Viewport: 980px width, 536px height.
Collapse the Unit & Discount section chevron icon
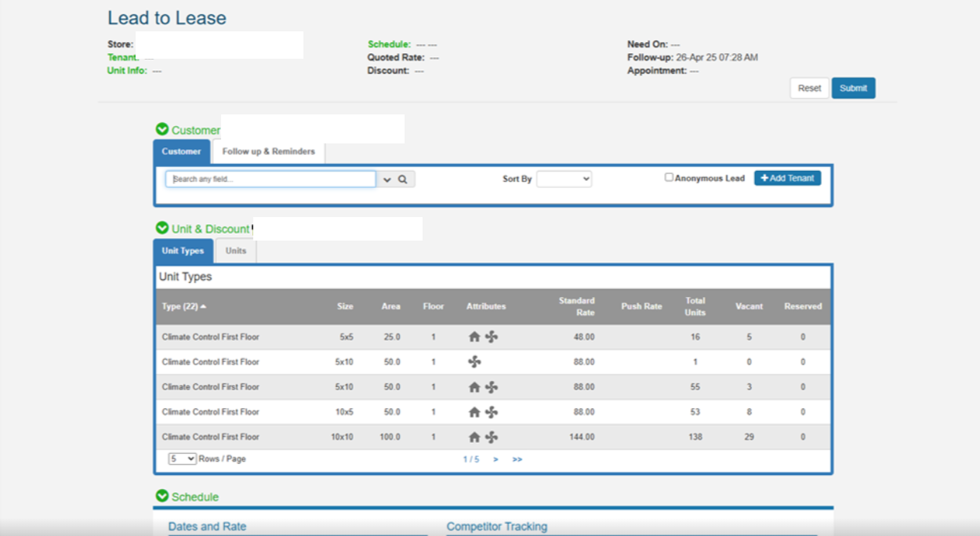coord(162,228)
